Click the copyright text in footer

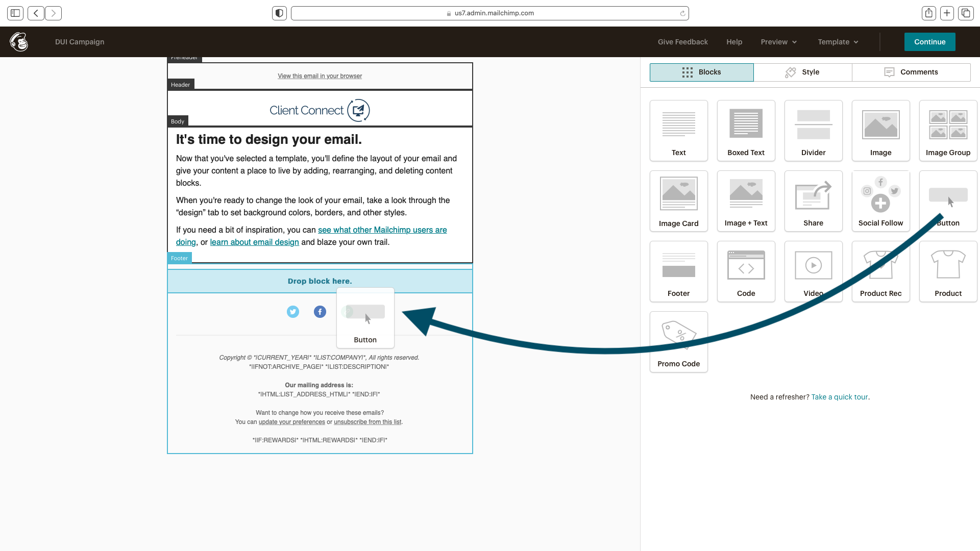pyautogui.click(x=319, y=358)
